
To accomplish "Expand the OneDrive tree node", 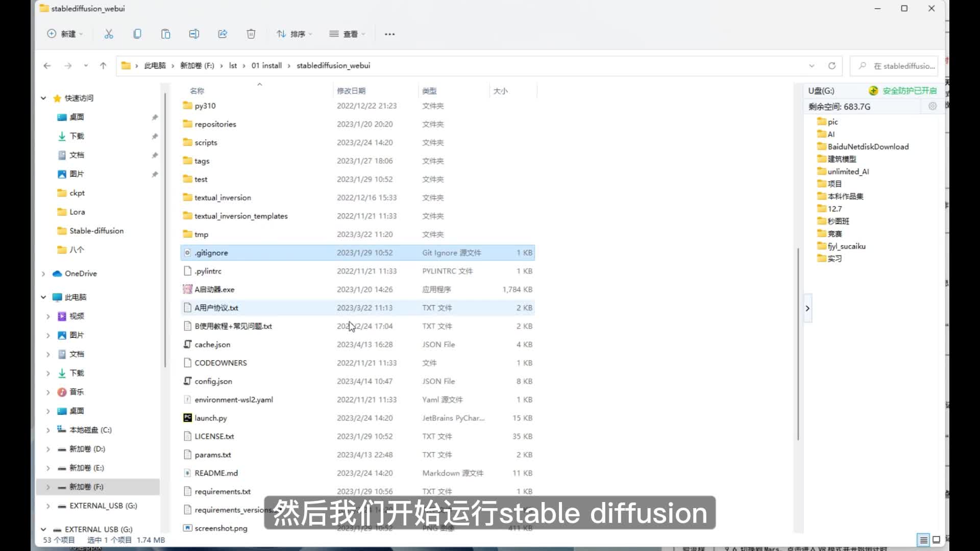I will [x=43, y=274].
